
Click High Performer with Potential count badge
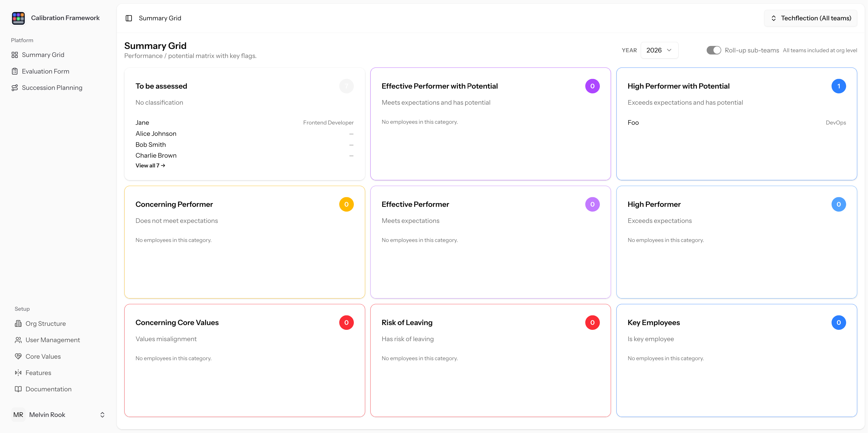pyautogui.click(x=839, y=86)
